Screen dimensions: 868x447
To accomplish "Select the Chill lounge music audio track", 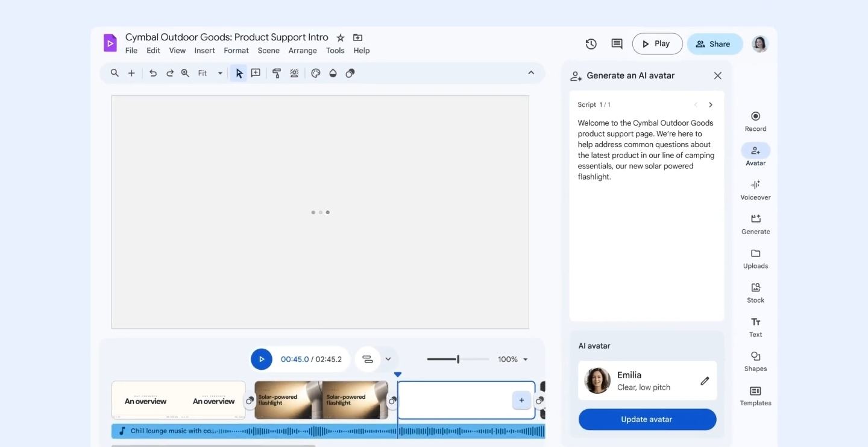I will 328,431.
